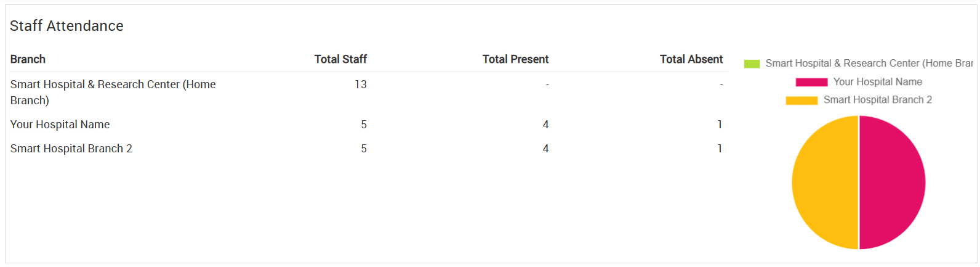Screen dimensions: 980x267
Task: Click the pink Your Hospital Name legend swatch
Action: 811,82
